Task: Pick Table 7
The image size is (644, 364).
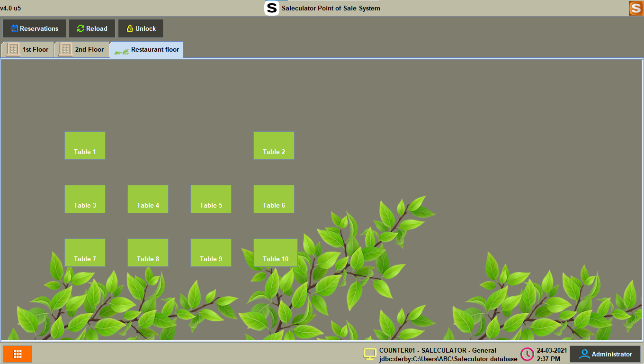Action: coord(85,253)
